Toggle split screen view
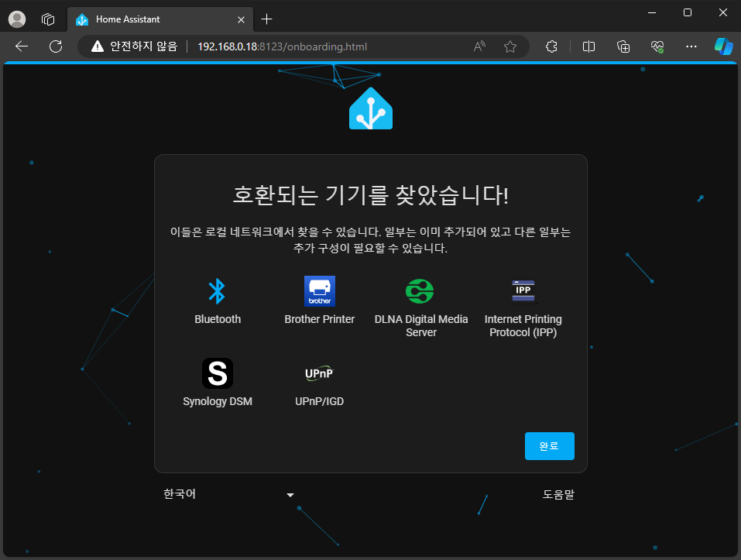 (x=588, y=46)
